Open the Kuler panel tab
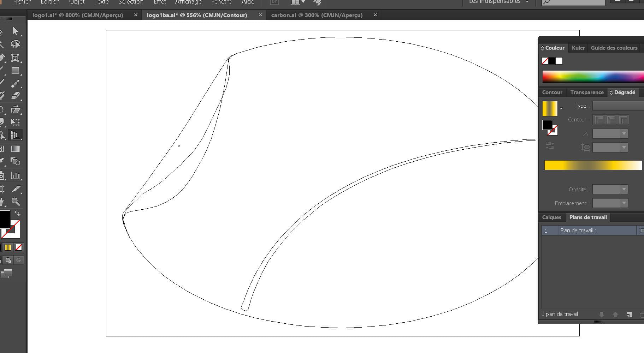The image size is (644, 353). click(x=578, y=48)
